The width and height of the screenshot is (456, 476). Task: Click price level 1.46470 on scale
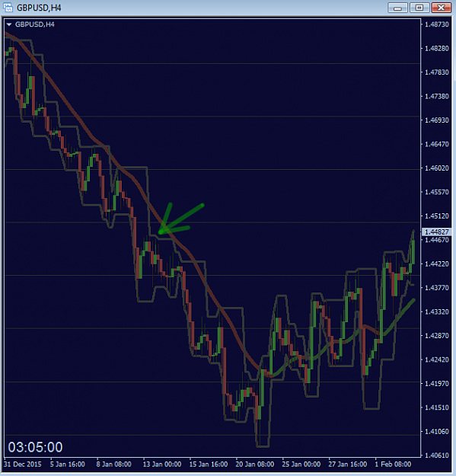tap(436, 144)
